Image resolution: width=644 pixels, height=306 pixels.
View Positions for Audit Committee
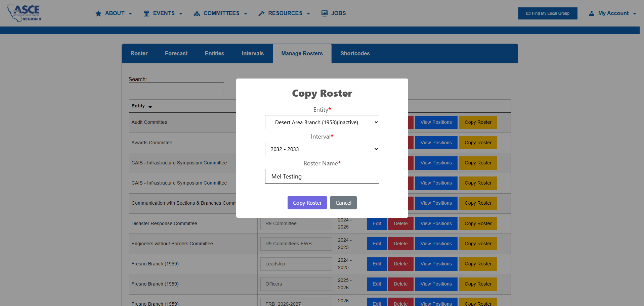click(x=436, y=122)
